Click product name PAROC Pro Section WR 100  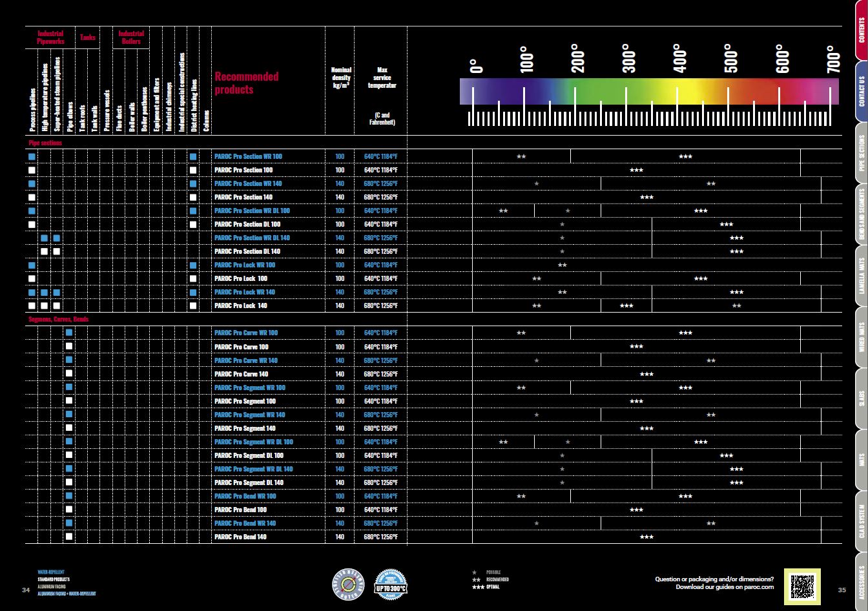[248, 156]
